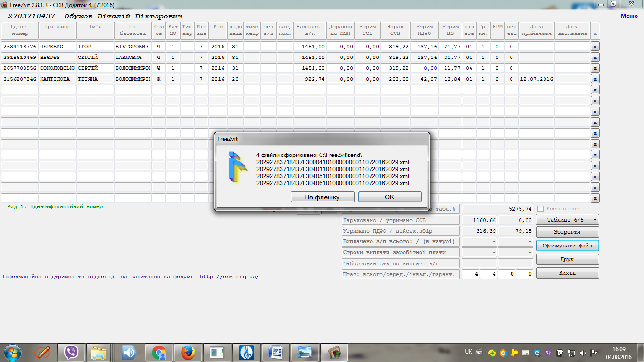Open Viber from the taskbar
This screenshot has width=644, height=362.
point(71,352)
